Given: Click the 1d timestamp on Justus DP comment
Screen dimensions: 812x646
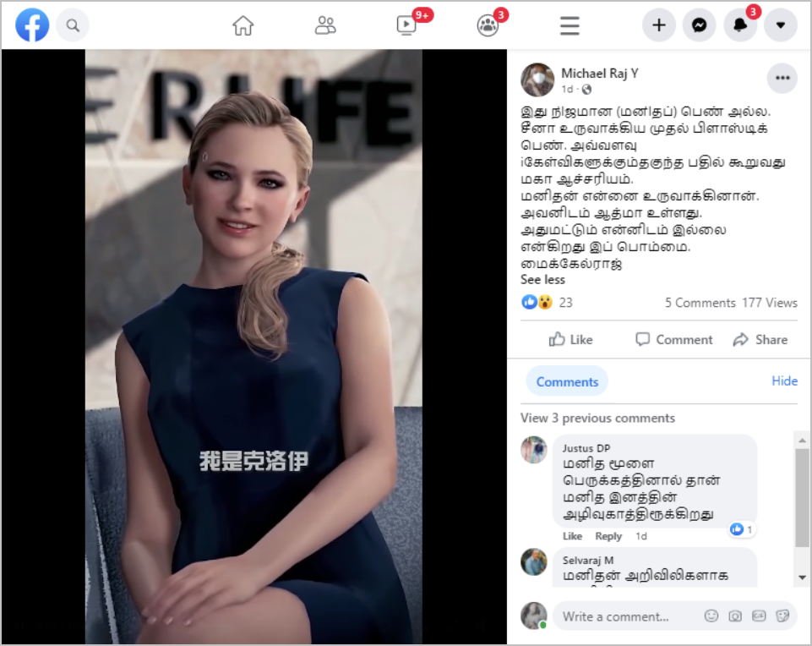Looking at the screenshot, I should pyautogui.click(x=641, y=536).
